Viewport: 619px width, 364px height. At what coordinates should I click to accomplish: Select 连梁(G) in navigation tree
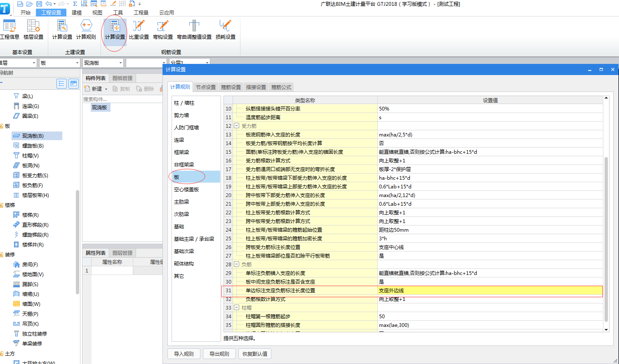[31, 106]
